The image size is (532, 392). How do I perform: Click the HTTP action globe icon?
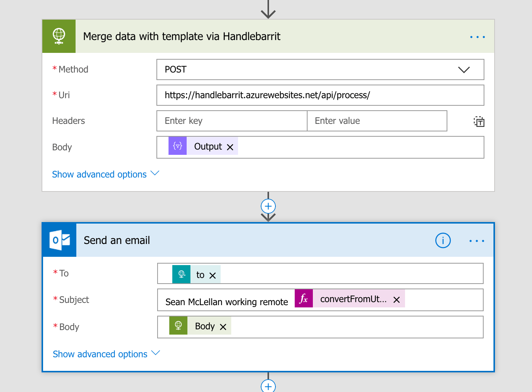point(59,36)
